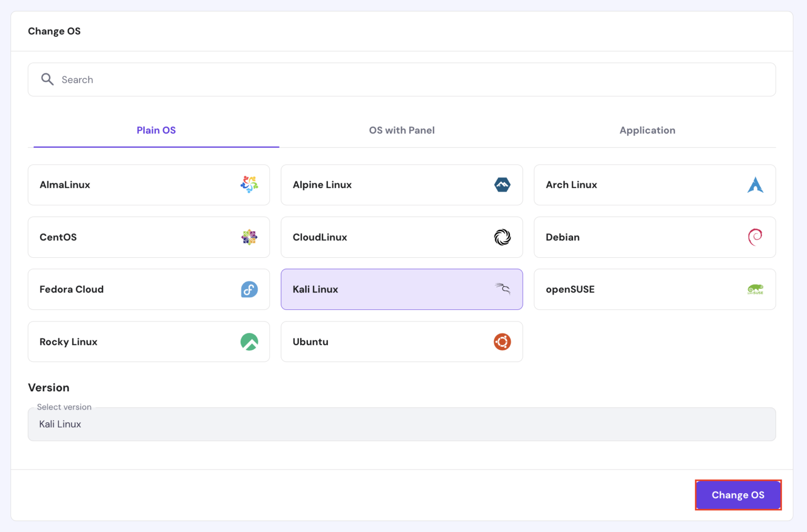Switch to the OS with Panel tab
This screenshot has height=532, width=807.
[401, 130]
